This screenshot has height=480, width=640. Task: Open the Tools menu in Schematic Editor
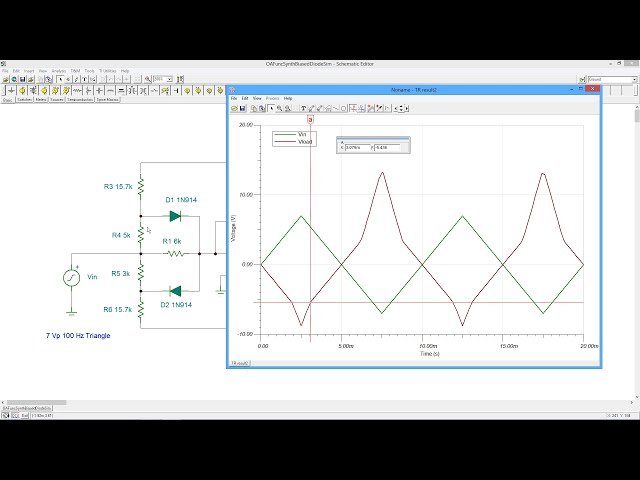coord(89,71)
